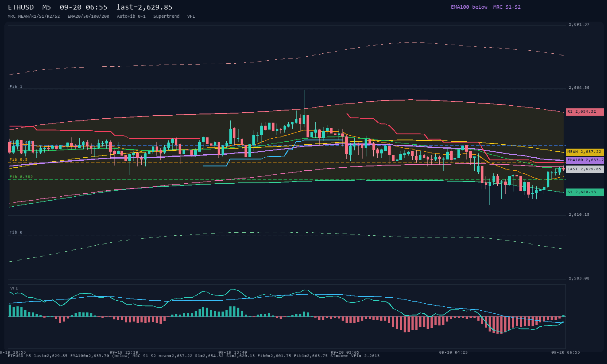The image size is (607, 364).
Task: Click the green 'S1 2,620.13' price tag
Action: (585, 192)
